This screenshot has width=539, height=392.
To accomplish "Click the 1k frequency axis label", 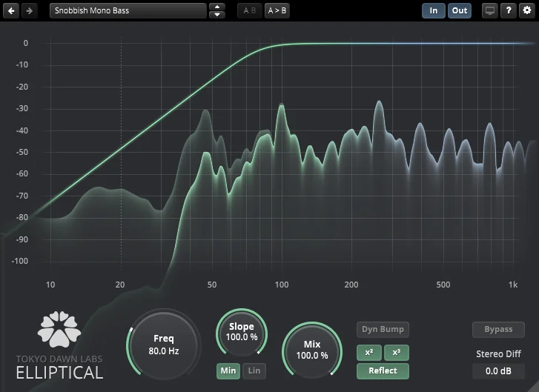I will (513, 285).
